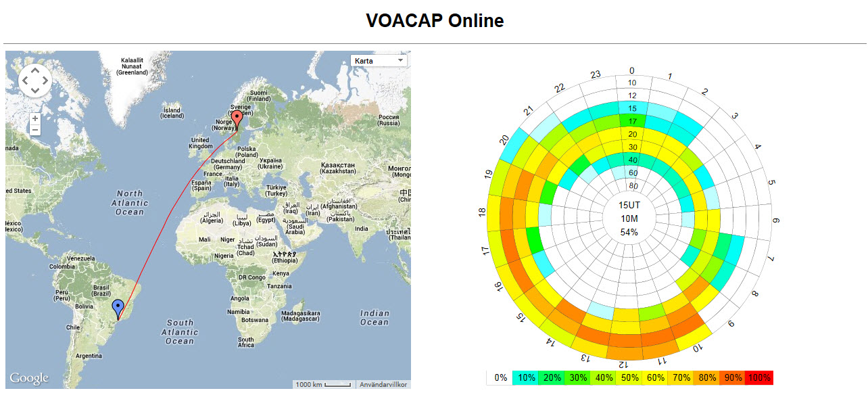Click the Ísland (Iceland) map label
Screen dimensions: 868x395
click(x=172, y=113)
